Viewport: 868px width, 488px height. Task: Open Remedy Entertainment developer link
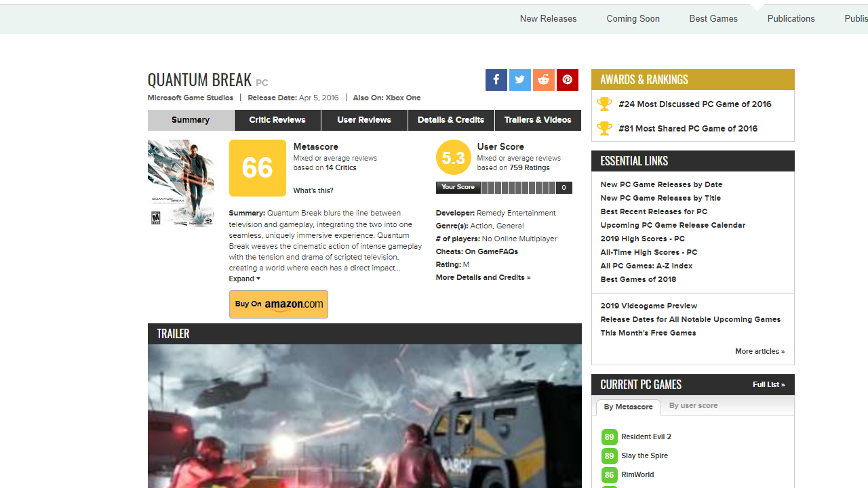coord(516,213)
